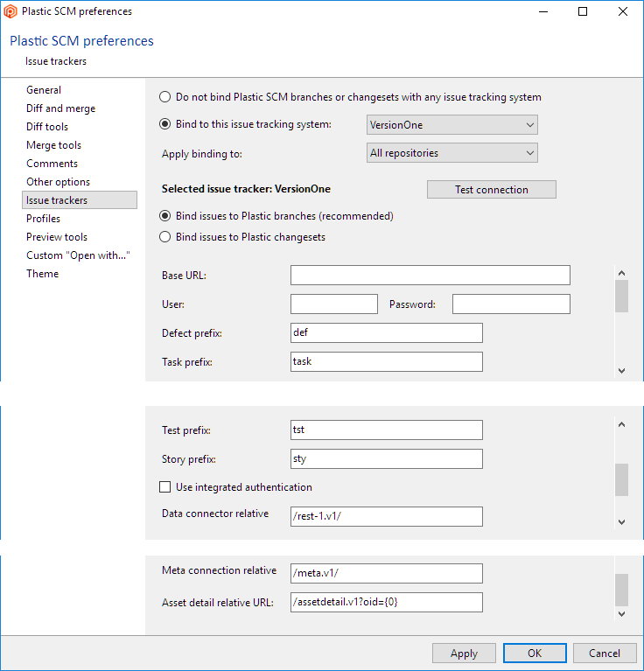Choose 'Bind issues to Plastic changesets' option
Screen dimensions: 644x671
click(164, 237)
